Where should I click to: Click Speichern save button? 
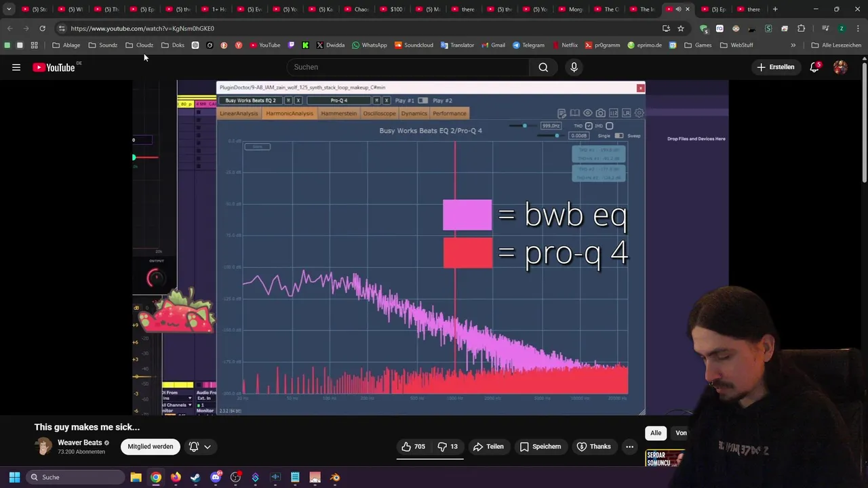point(540,447)
